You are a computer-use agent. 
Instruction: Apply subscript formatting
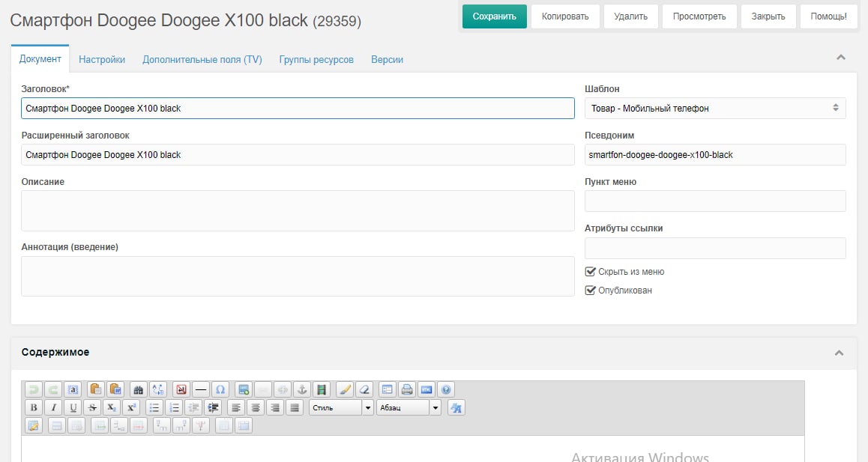tap(112, 408)
